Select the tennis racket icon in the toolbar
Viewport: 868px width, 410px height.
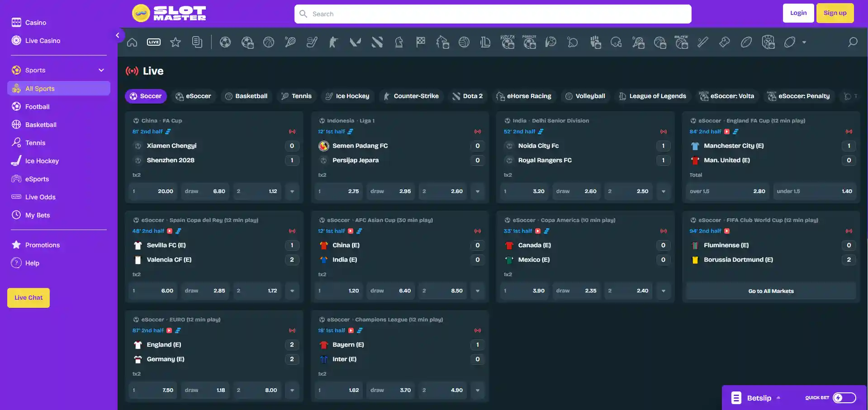click(x=290, y=42)
